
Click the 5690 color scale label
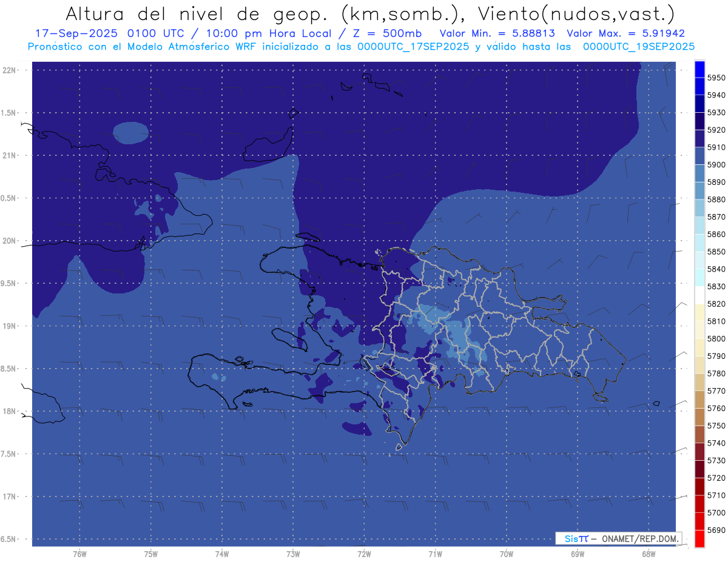(x=716, y=530)
